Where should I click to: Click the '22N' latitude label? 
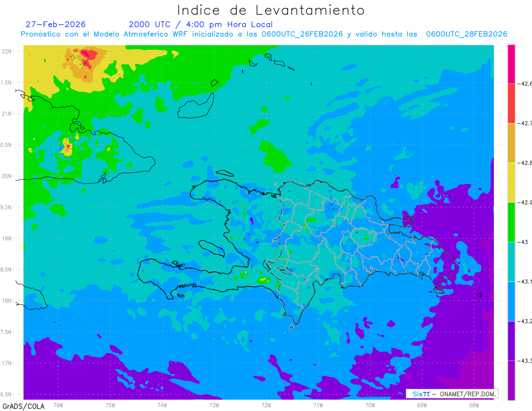7,51
